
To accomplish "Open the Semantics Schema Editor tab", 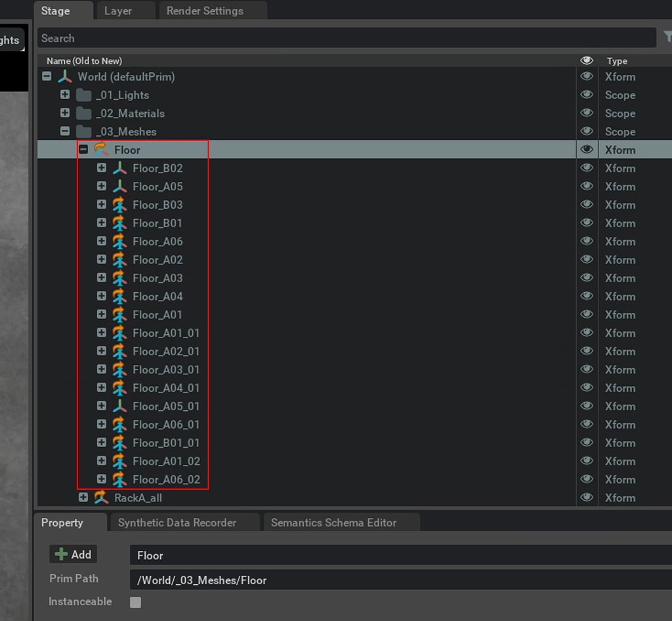I will coord(333,523).
